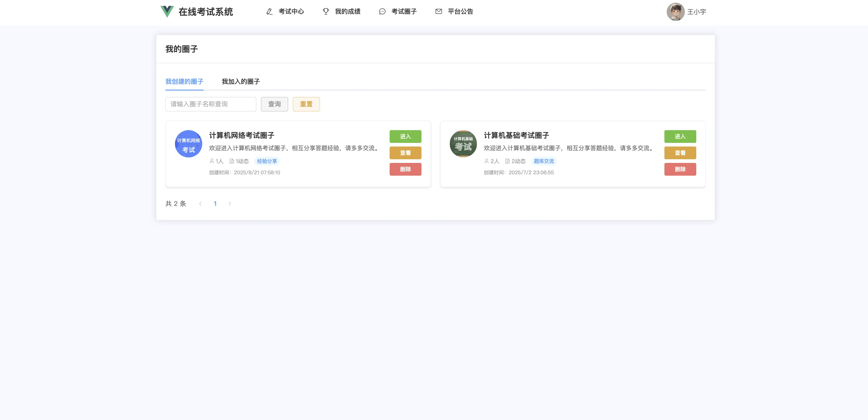This screenshot has height=420, width=868.
Task: Click the envelope icon beside 平台公告
Action: (x=438, y=11)
